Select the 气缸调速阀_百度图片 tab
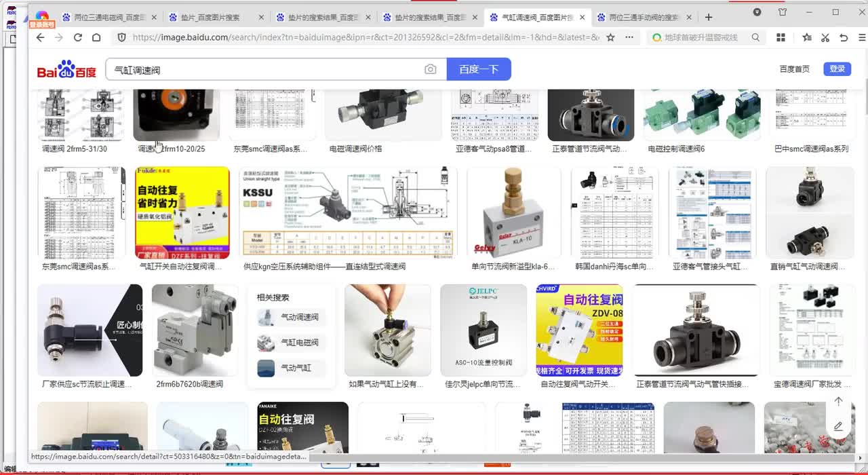The width and height of the screenshot is (868, 475). point(537,17)
